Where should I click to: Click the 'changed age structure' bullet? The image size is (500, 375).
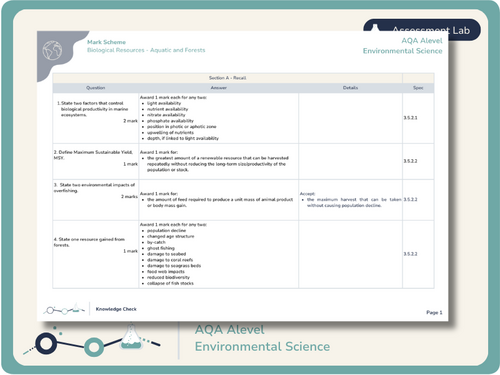click(171, 236)
